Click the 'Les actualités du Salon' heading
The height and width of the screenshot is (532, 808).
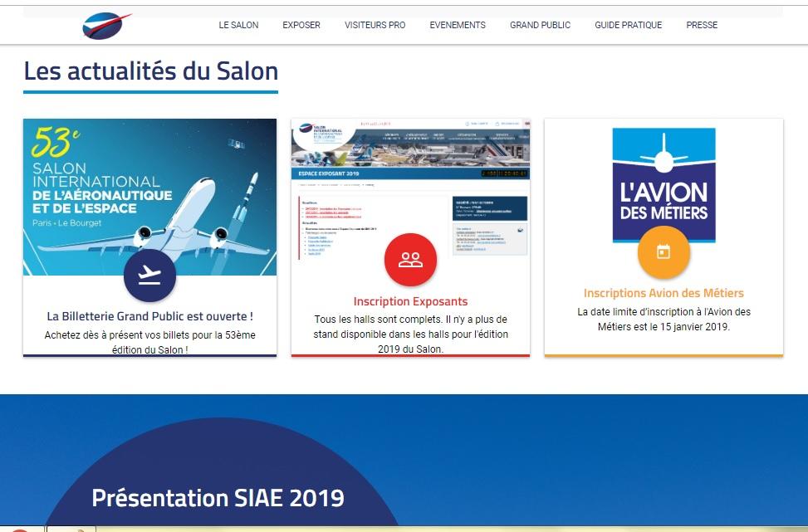point(150,71)
